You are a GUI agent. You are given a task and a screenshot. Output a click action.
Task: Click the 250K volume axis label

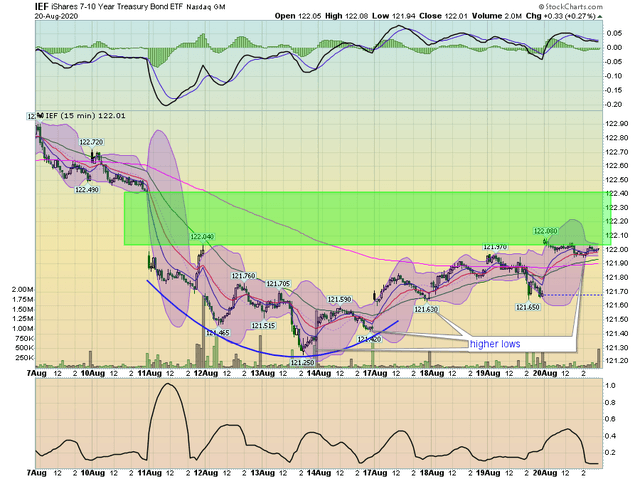click(24, 358)
